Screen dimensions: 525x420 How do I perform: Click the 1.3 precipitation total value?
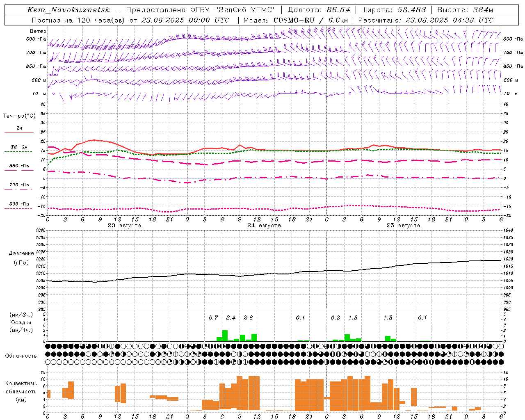(388, 317)
